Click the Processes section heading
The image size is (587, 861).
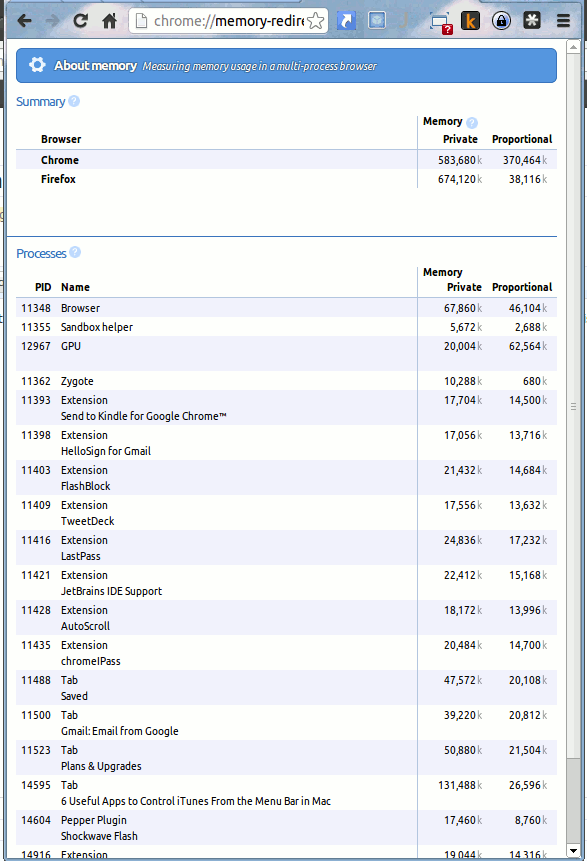coord(42,253)
